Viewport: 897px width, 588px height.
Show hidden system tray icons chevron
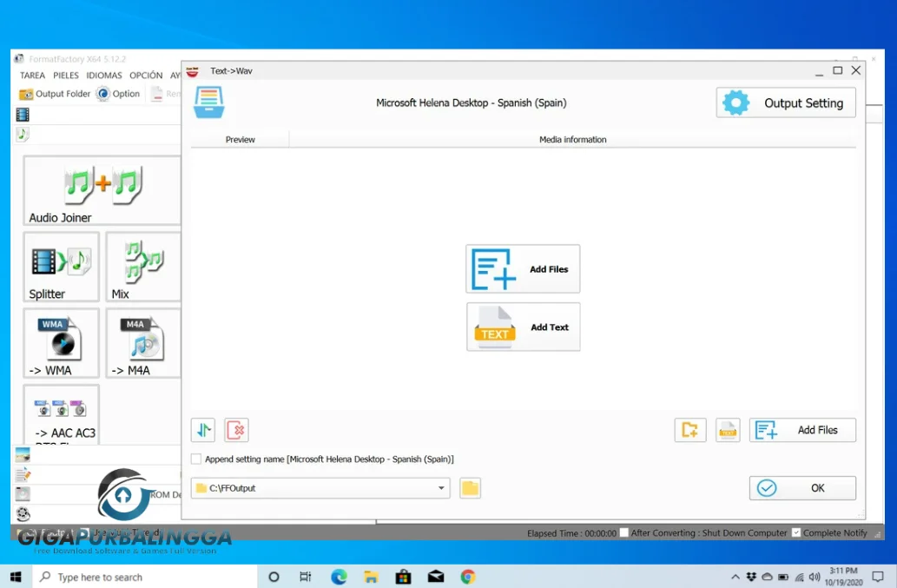[735, 577]
